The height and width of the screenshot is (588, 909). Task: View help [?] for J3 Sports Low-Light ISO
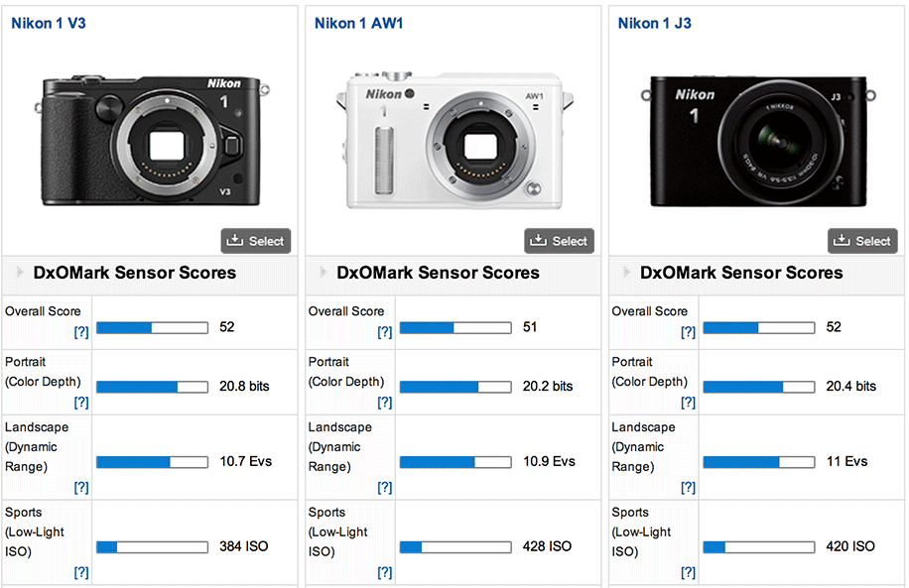(689, 572)
